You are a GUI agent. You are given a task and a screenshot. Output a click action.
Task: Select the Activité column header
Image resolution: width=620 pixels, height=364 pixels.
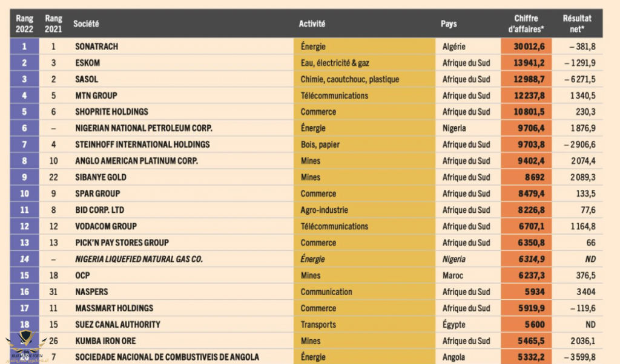(312, 24)
